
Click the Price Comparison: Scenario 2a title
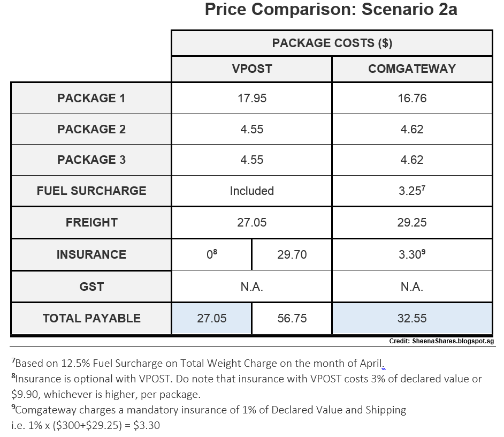[x=331, y=9]
